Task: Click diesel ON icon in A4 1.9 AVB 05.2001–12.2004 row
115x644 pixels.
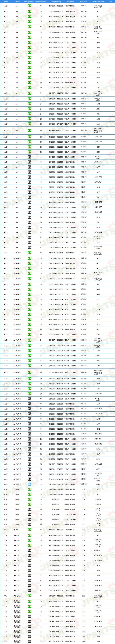Action: tap(29, 187)
